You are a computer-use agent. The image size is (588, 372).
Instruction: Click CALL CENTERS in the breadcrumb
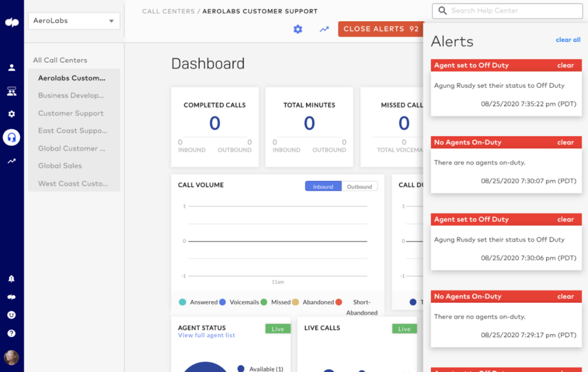(x=168, y=11)
